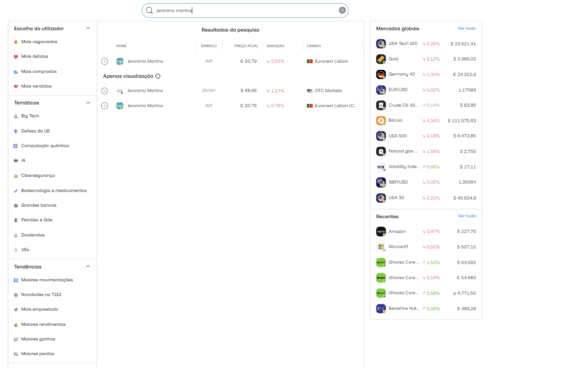Open Germany 40 market icon
Screen dimensions: 564x368
tap(381, 74)
